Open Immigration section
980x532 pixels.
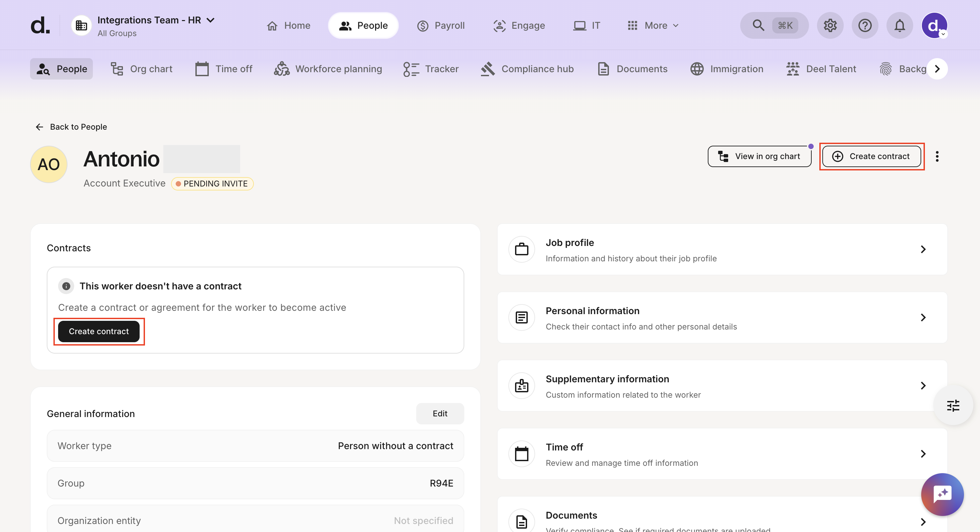click(726, 69)
